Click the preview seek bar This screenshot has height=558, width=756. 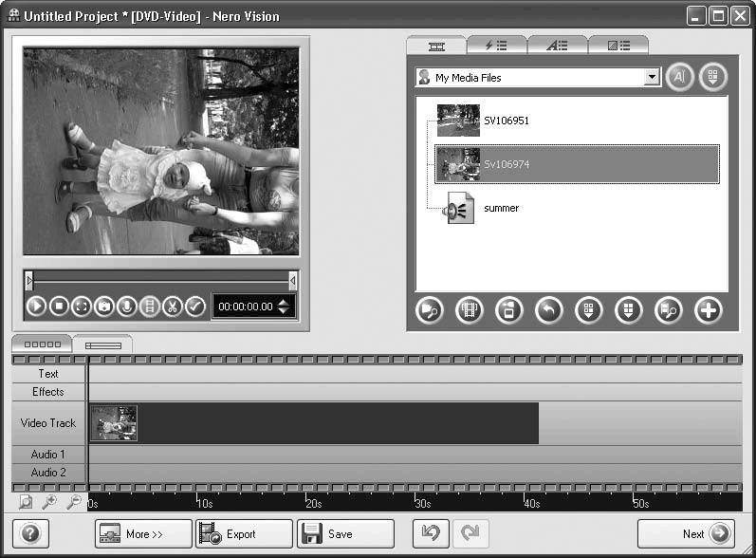coord(160,279)
